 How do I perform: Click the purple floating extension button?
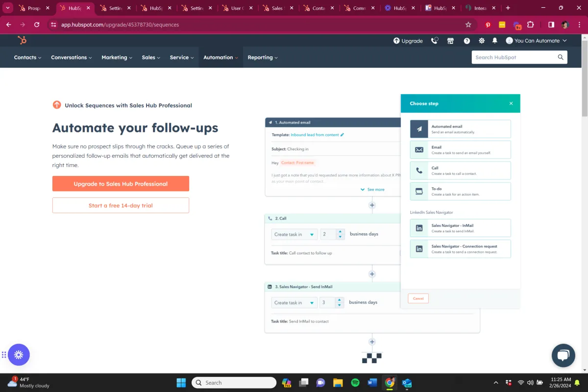point(19,355)
